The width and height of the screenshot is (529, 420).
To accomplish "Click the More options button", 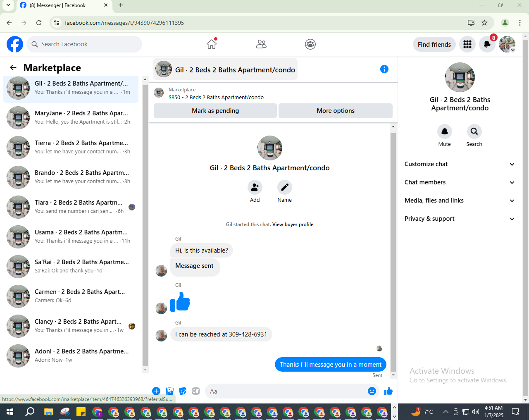I will tap(336, 111).
